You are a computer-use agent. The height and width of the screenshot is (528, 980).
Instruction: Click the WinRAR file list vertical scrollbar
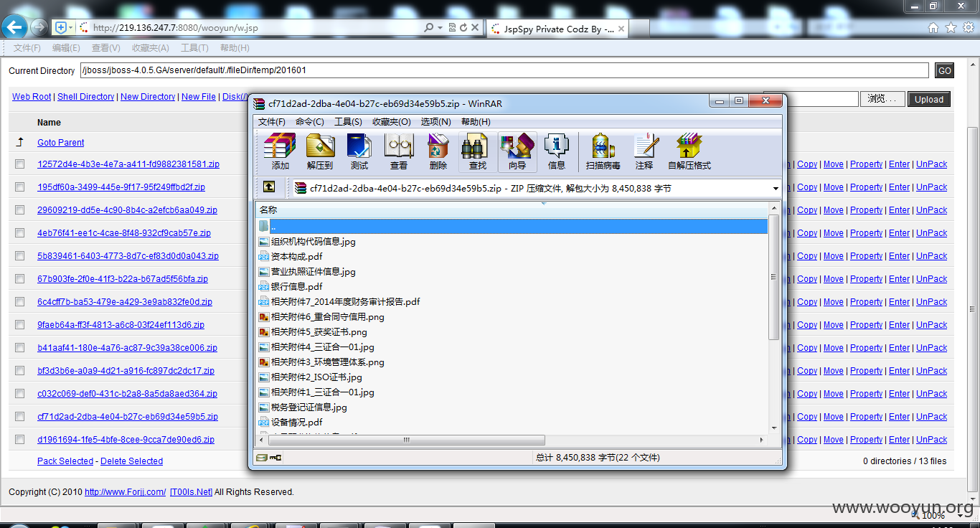[773, 275]
